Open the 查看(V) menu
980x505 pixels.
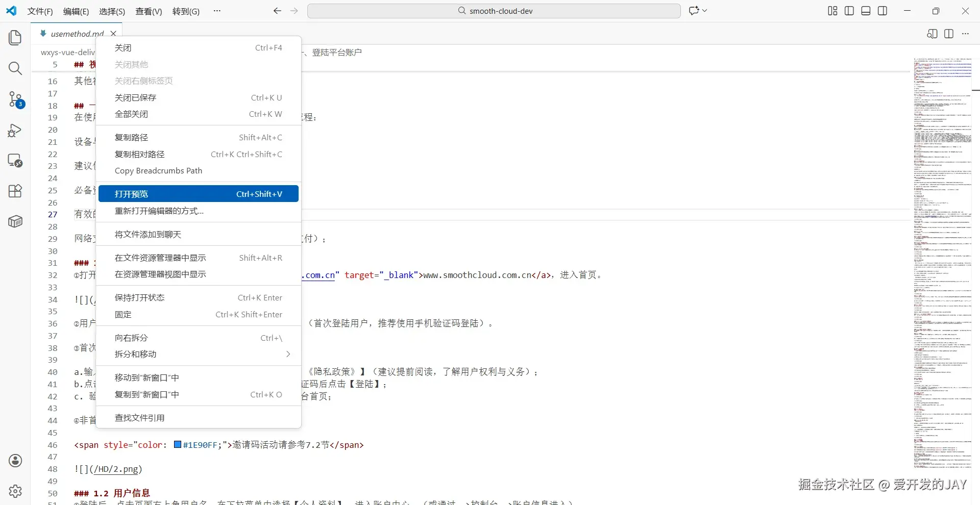click(149, 11)
